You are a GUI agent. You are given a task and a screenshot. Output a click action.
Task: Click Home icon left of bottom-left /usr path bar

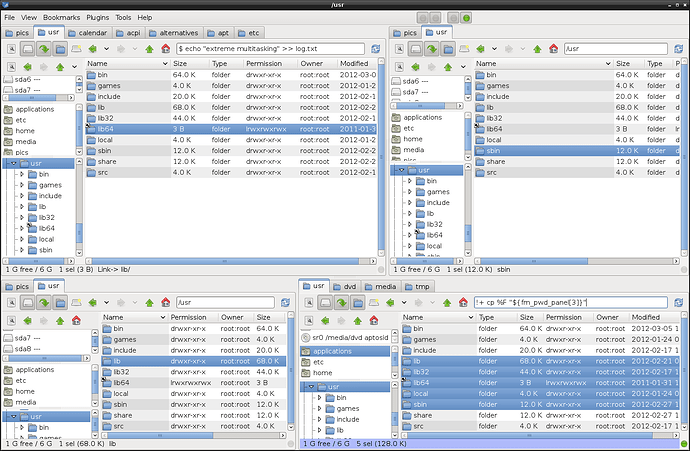coord(165,303)
